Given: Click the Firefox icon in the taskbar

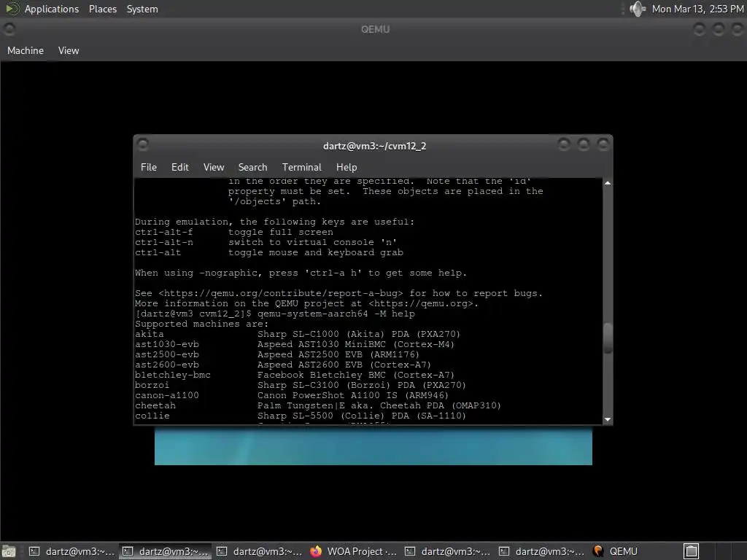Looking at the screenshot, I should 316,551.
